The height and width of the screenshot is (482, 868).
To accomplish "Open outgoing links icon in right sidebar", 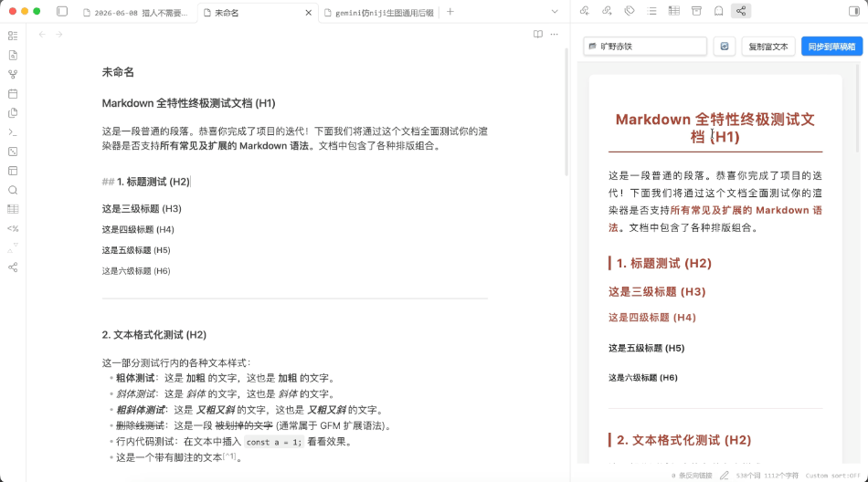I will [x=607, y=11].
